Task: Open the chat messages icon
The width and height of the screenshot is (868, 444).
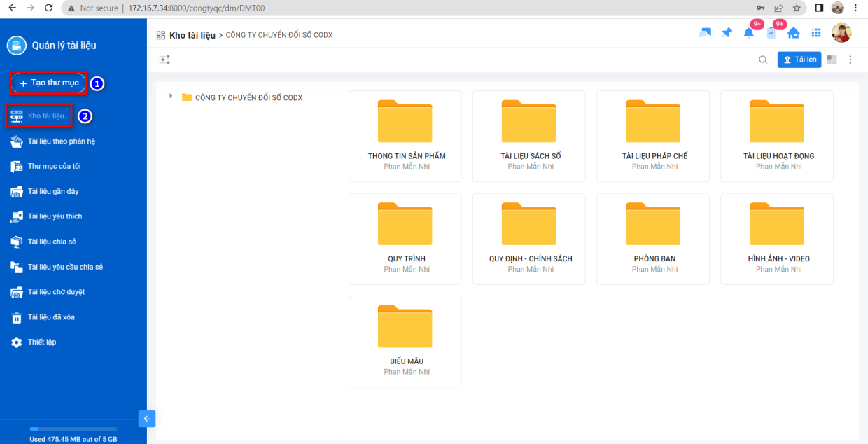Action: 705,33
